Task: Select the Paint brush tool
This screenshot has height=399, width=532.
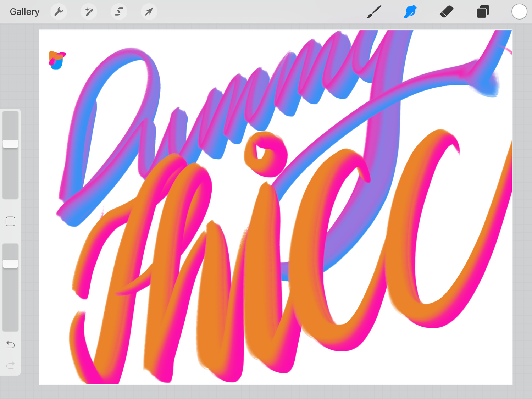Action: pyautogui.click(x=374, y=12)
